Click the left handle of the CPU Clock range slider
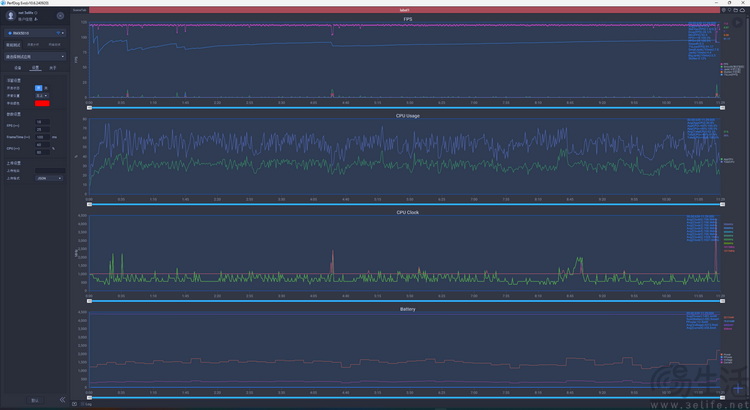The height and width of the screenshot is (410, 750). point(89,301)
